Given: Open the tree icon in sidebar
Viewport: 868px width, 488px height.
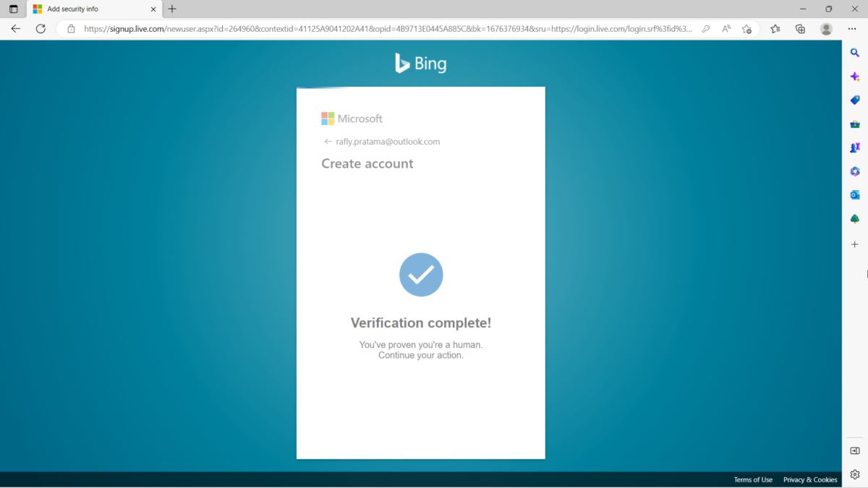Looking at the screenshot, I should 855,219.
